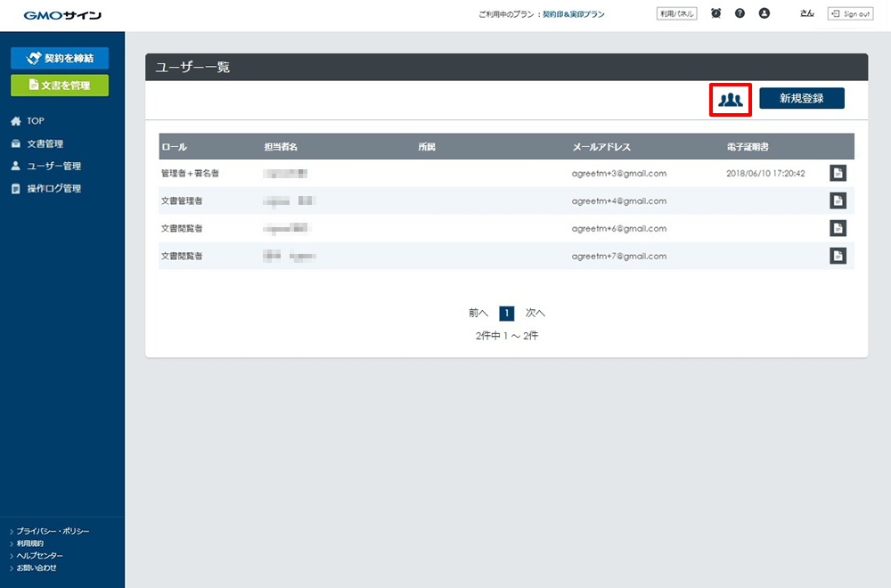Click the document icon in 文書を管理
Viewport: 891px width, 588px height.
[34, 85]
